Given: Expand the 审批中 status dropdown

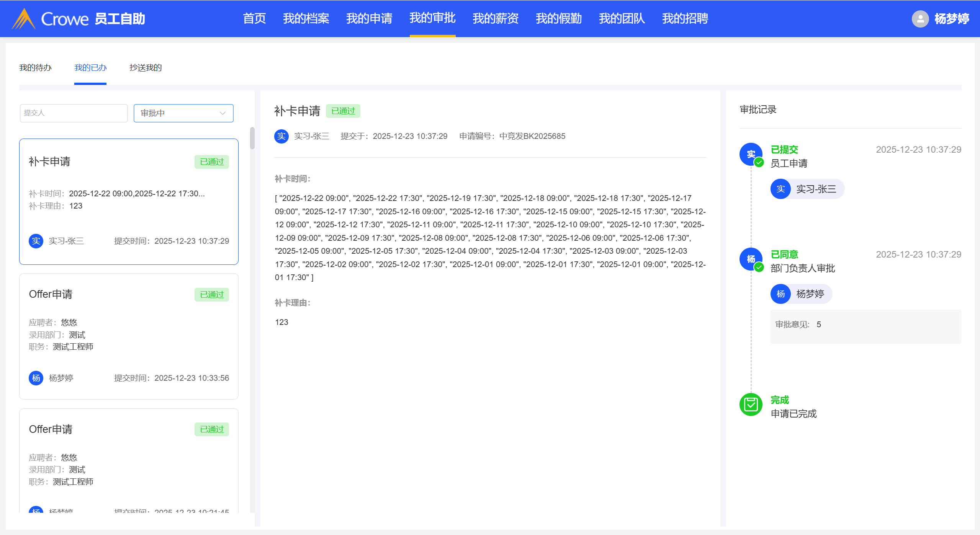Looking at the screenshot, I should (183, 113).
